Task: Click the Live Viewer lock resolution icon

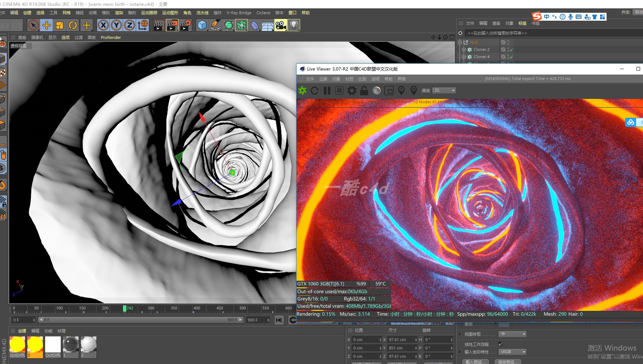Action: (364, 91)
